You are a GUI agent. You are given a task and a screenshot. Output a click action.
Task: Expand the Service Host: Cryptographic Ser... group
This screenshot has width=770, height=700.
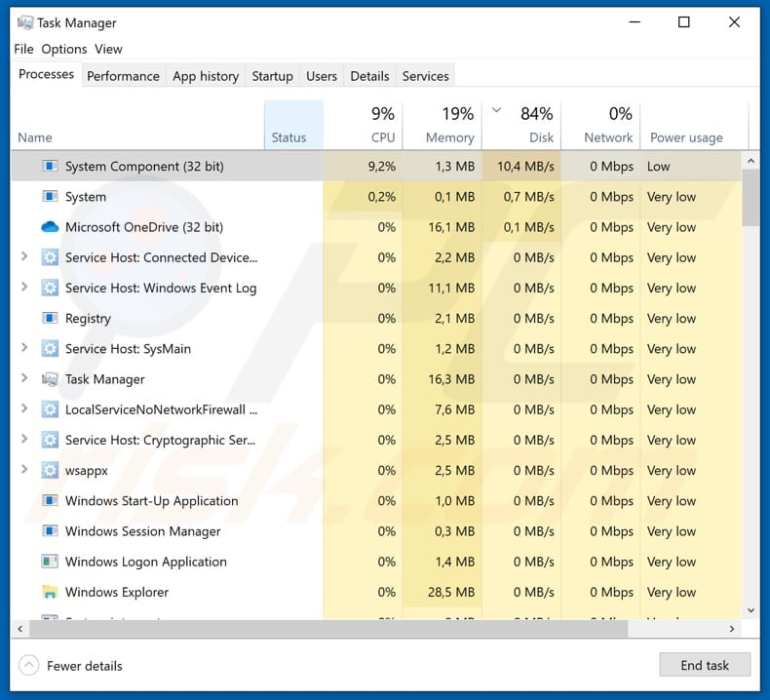[23, 439]
